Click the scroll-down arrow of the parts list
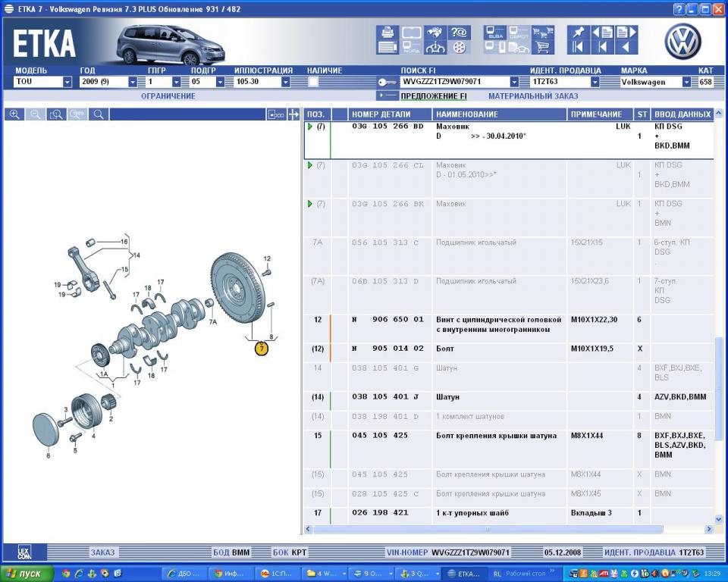 pyautogui.click(x=719, y=519)
